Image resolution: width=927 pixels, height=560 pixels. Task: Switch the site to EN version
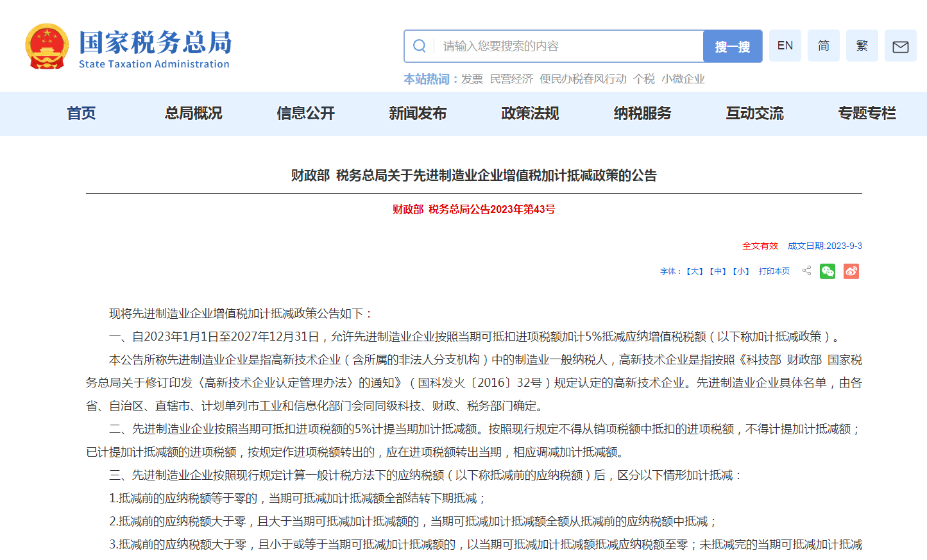[x=785, y=46]
